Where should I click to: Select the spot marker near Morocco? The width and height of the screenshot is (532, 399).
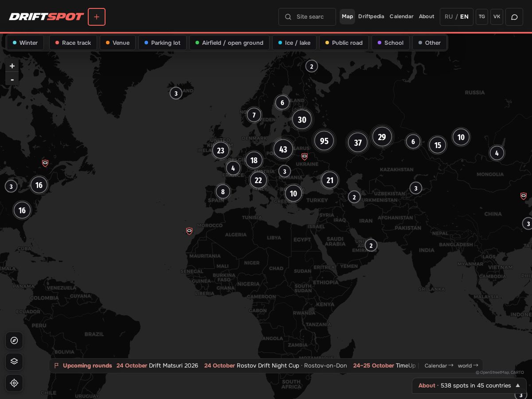[x=189, y=231]
